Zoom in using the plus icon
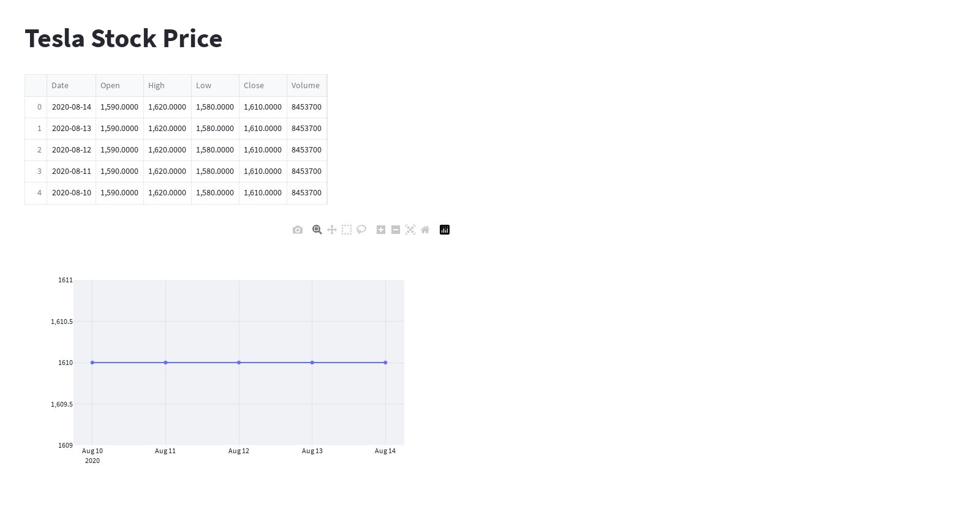 click(x=381, y=230)
